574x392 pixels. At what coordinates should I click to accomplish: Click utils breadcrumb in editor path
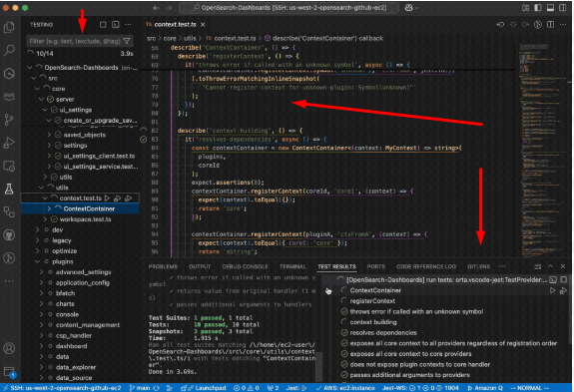[x=190, y=38]
